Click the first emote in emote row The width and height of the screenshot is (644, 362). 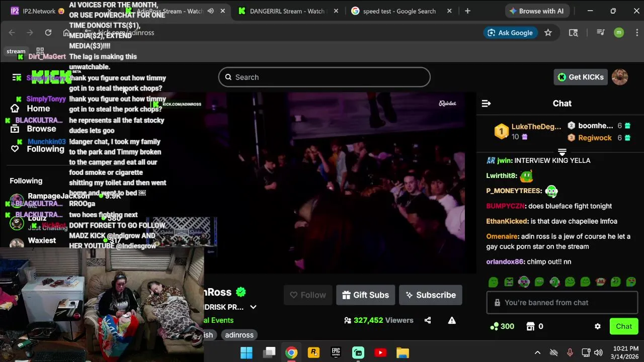[493, 282]
